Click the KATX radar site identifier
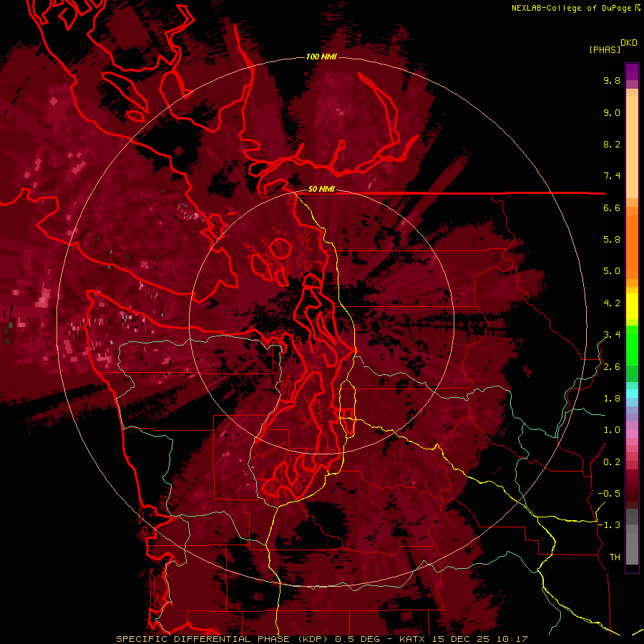 click(413, 639)
